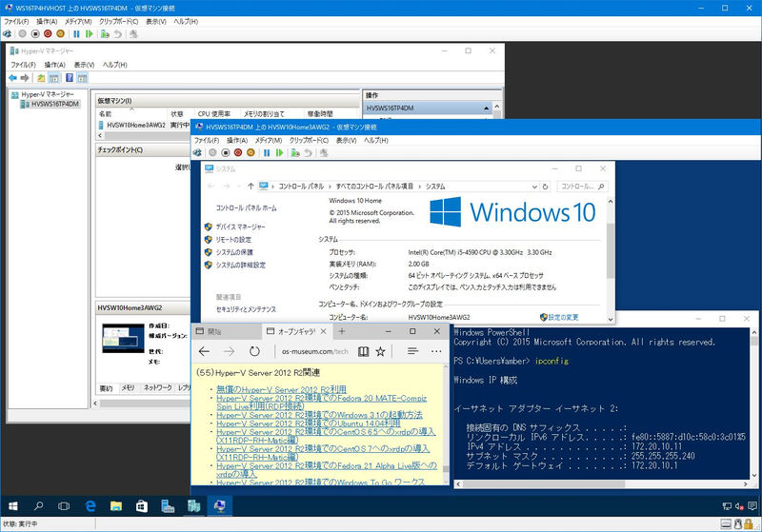Click Revert arrow in outer connection toolbar

coord(117,34)
